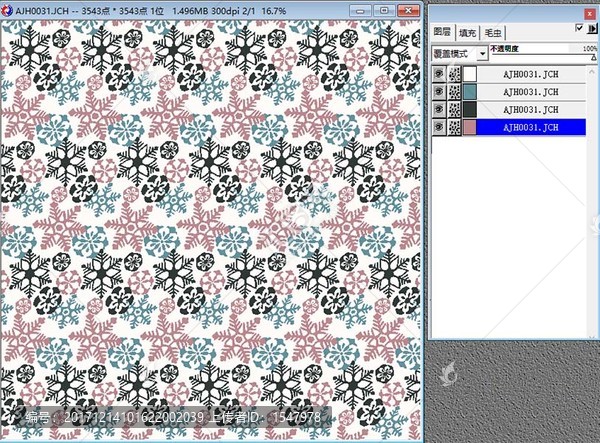
Task: Hide the teal layer with its eye icon
Action: tap(439, 92)
